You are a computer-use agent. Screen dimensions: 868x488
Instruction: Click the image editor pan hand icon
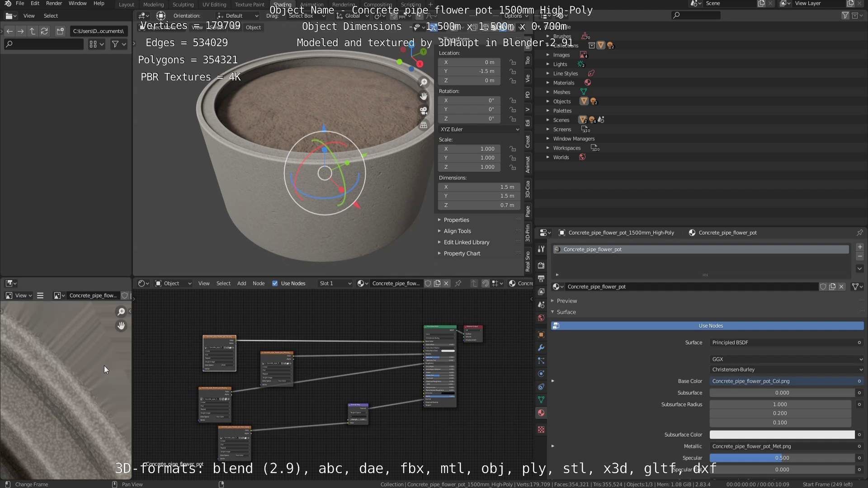click(121, 326)
